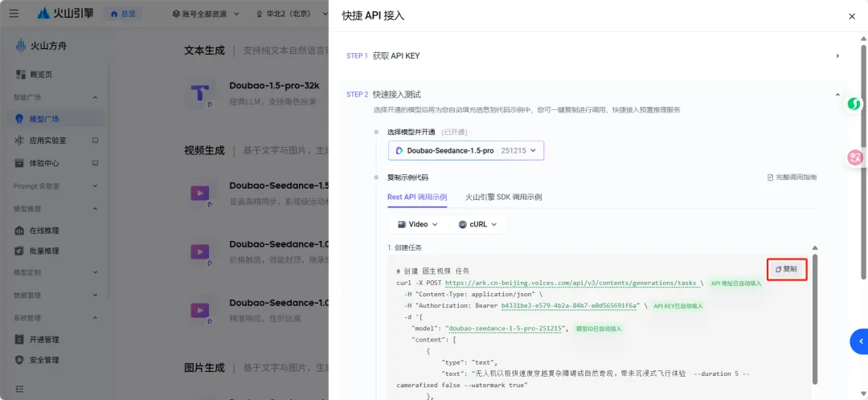Viewport: 868px width, 400px height.
Task: Click the 应用实验室 external window icon
Action: click(95, 141)
